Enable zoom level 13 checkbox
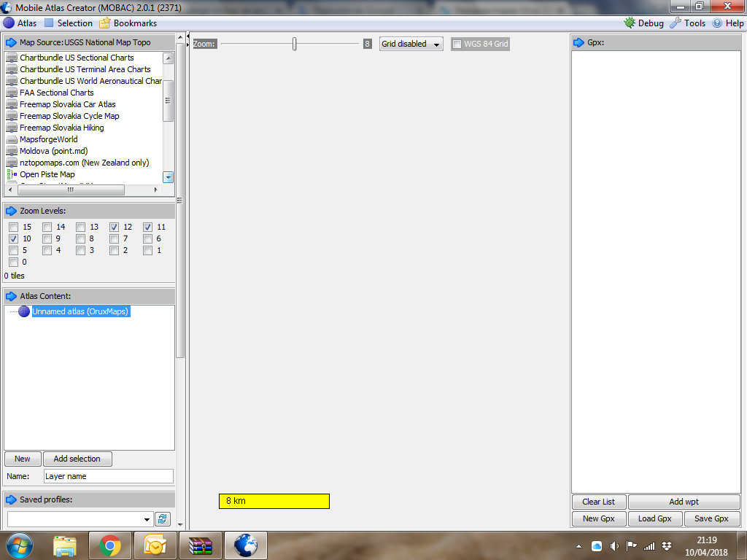The width and height of the screenshot is (747, 560). coord(80,227)
